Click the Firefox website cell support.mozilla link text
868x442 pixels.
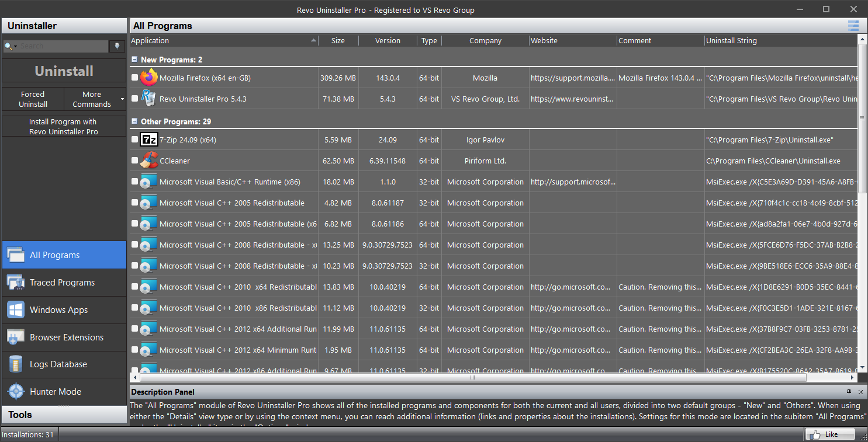(x=573, y=78)
